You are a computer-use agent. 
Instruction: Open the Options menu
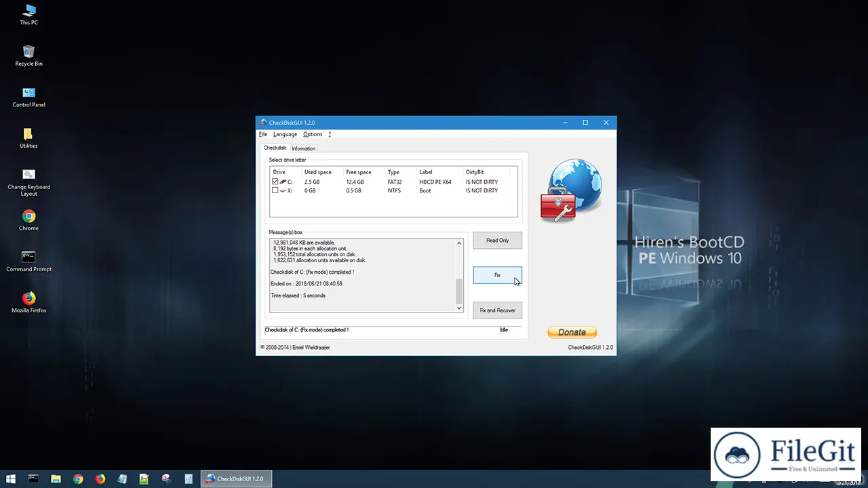coord(313,134)
